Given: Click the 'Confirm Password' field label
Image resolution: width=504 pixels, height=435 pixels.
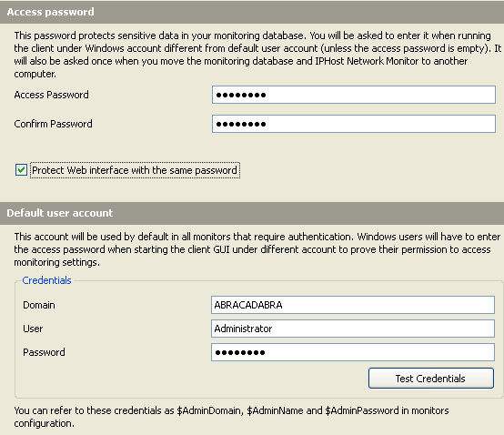Looking at the screenshot, I should click(53, 124).
